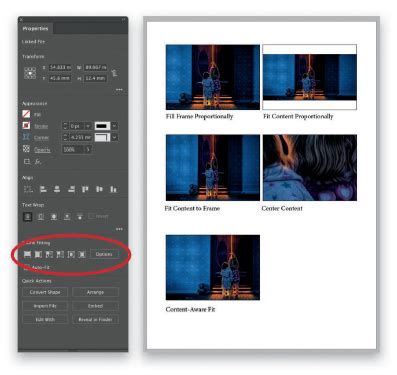Viewport: 397px width, 375px height.
Task: Open the Corner link label
Action: 41,138
